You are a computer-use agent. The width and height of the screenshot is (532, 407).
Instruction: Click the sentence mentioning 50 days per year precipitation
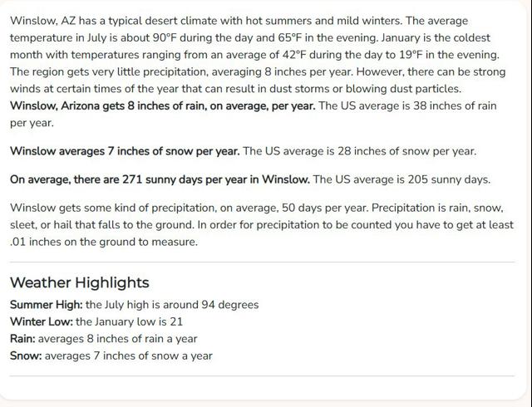(x=189, y=208)
